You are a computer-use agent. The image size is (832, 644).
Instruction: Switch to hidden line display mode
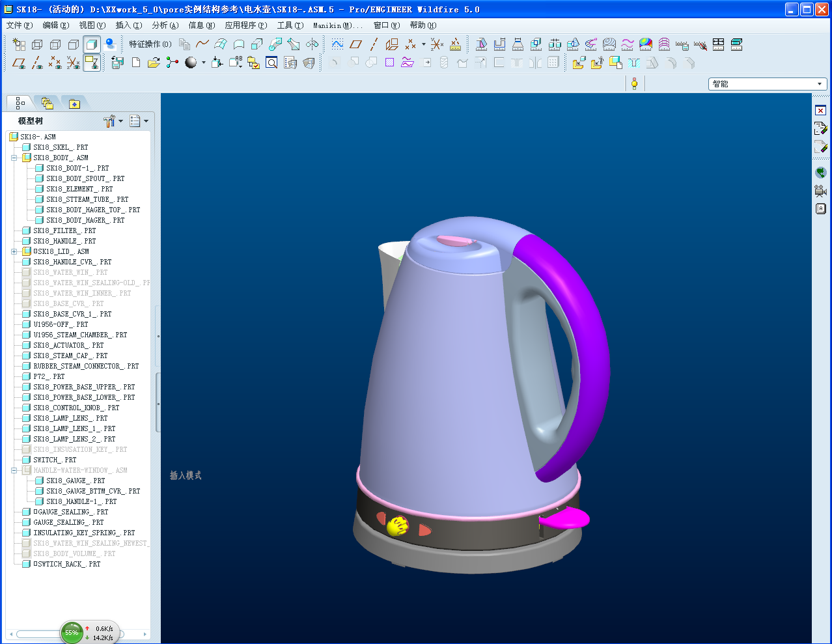(x=55, y=44)
